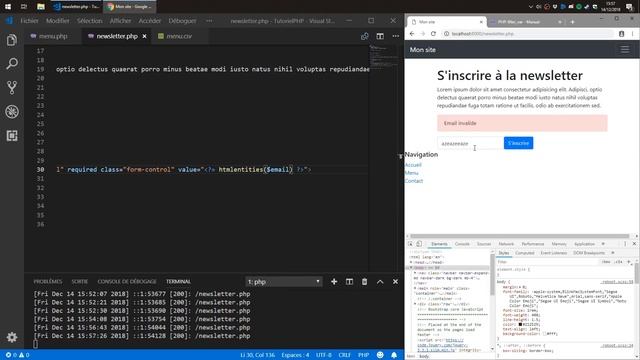Open the VS Code Search view
Viewport: 640px width, 360px height.
point(12,64)
